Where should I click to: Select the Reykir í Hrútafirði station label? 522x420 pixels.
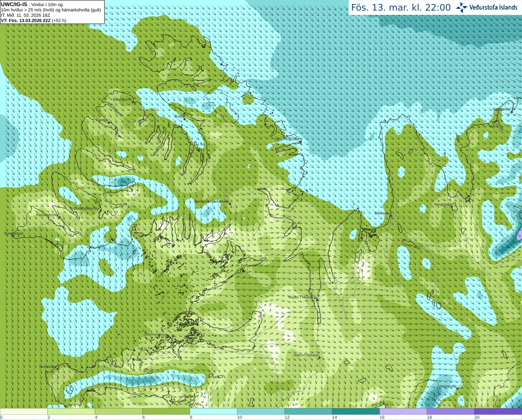pos(303,297)
